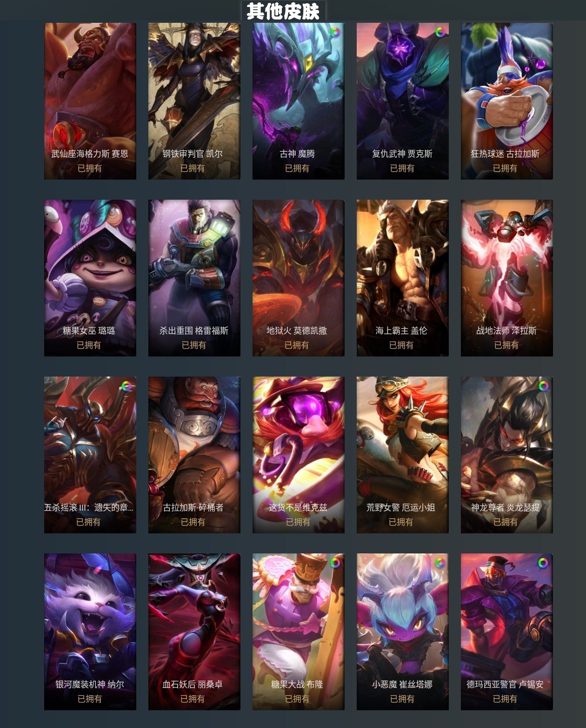Viewport: 586px width, 728px height.
Task: Click chroma icon on 古神 魔腾 card
Action: click(x=335, y=32)
